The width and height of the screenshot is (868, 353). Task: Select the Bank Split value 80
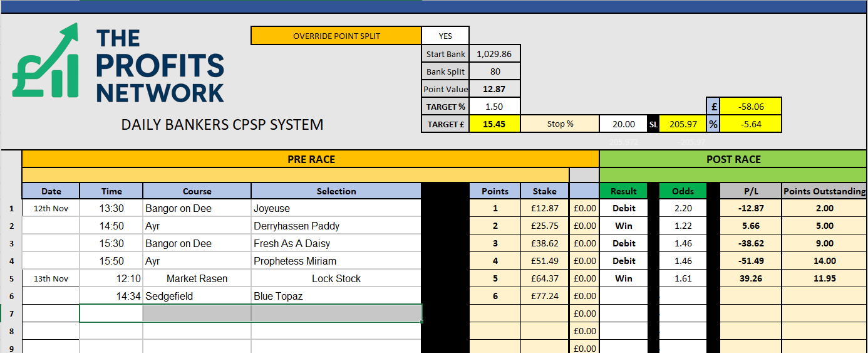tap(494, 71)
